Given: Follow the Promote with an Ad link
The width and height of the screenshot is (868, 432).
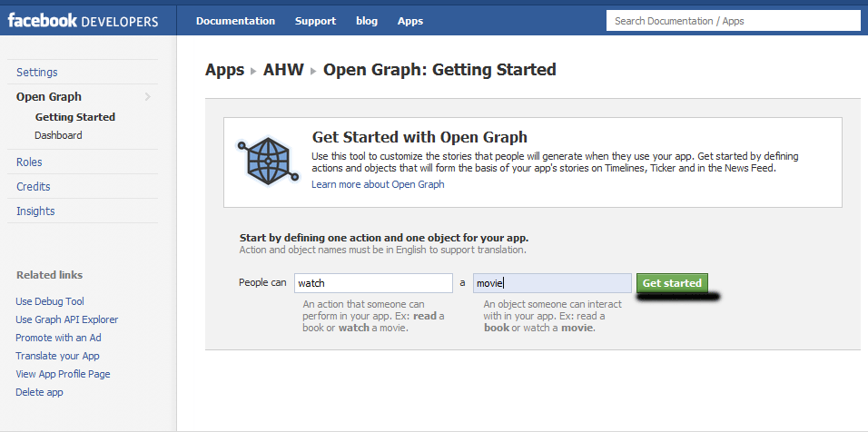Looking at the screenshot, I should coord(58,338).
